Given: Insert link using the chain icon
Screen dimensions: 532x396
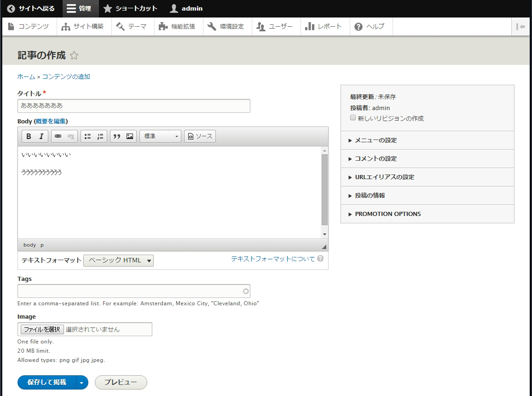Looking at the screenshot, I should click(58, 136).
